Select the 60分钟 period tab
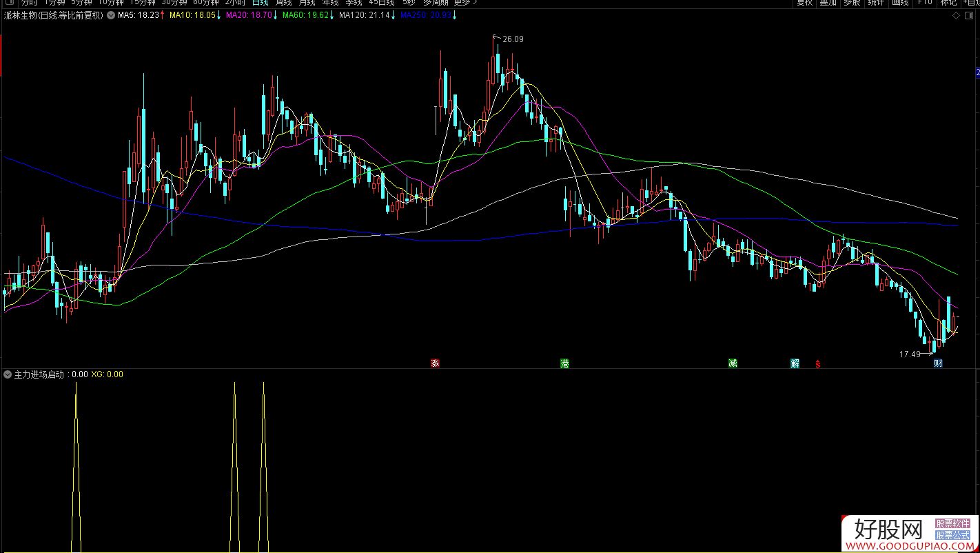The height and width of the screenshot is (553, 980). tap(206, 3)
